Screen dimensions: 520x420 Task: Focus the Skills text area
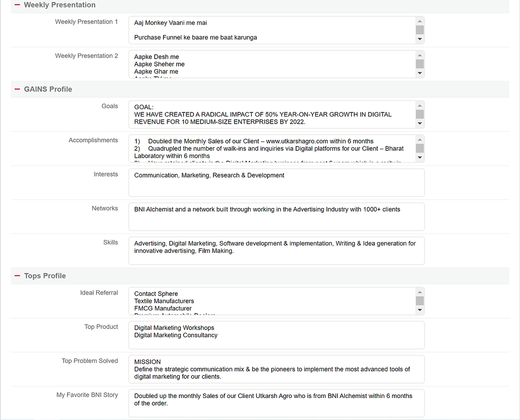[x=276, y=251]
